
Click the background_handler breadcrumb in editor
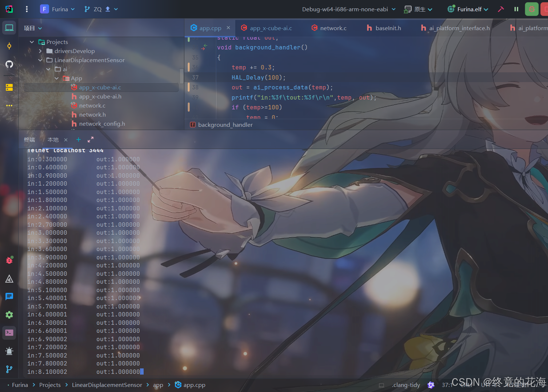click(225, 125)
